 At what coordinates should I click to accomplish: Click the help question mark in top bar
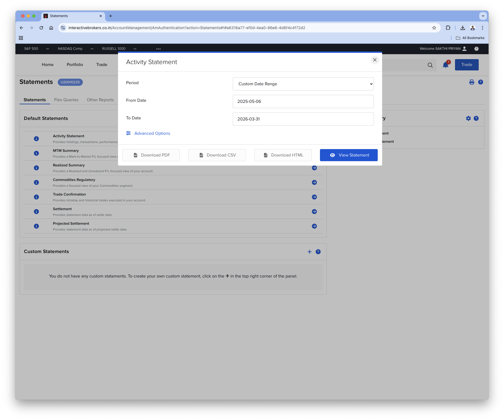coord(476,49)
